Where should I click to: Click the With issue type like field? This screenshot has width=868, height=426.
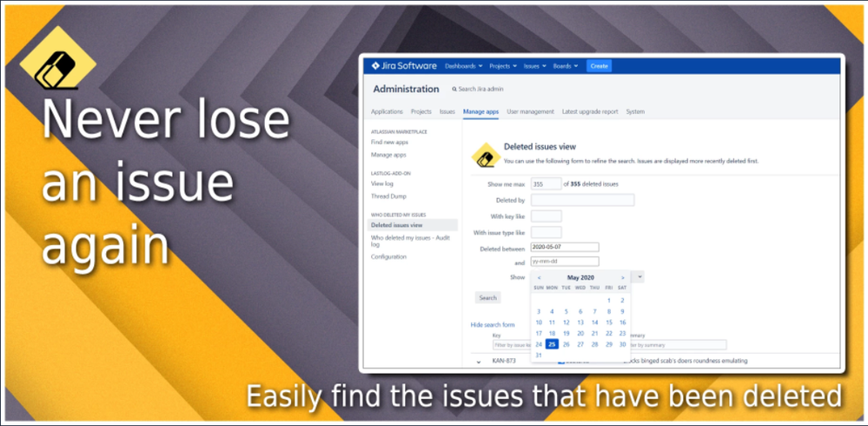click(x=547, y=232)
